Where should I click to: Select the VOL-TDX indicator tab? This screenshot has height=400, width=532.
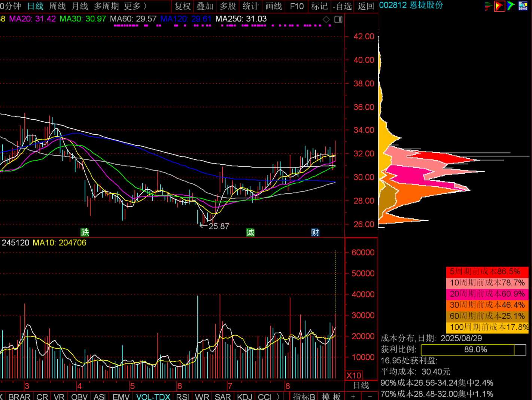[x=153, y=397]
